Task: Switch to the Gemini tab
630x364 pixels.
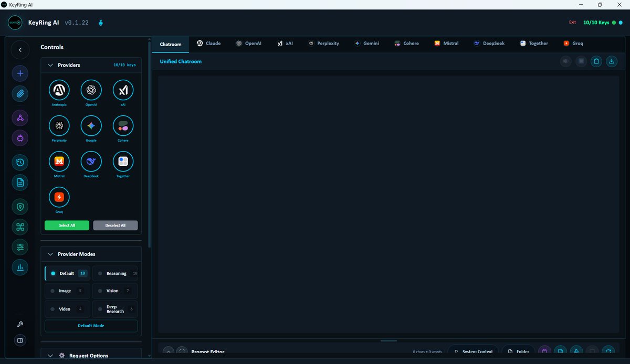Action: click(366, 44)
